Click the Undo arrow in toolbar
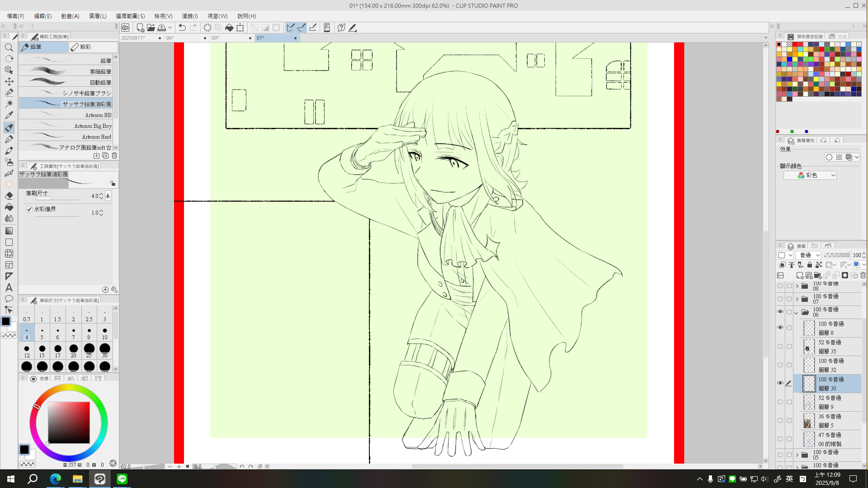Image resolution: width=868 pixels, height=488 pixels. coord(182,28)
